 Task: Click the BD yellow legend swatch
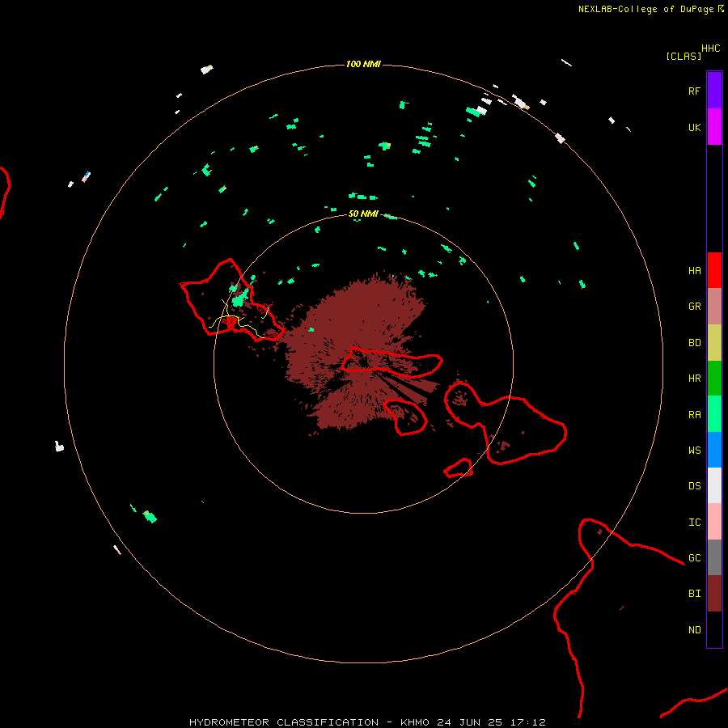coord(714,343)
